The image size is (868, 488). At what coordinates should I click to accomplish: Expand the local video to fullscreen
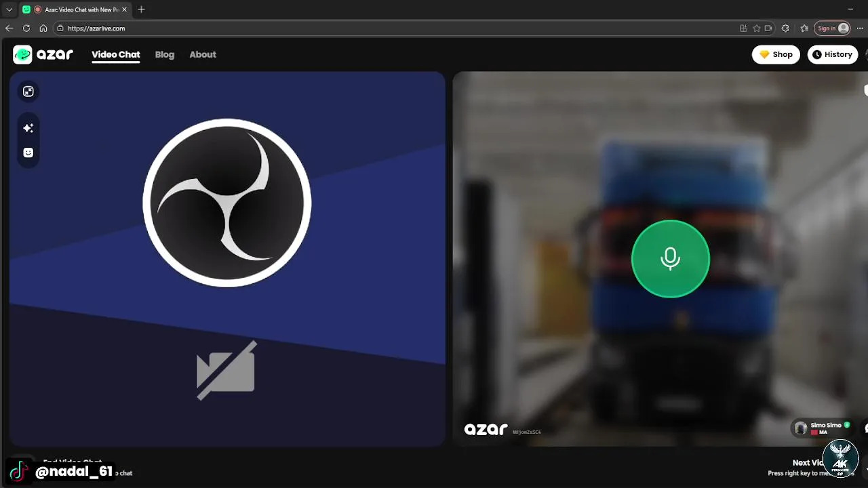[28, 91]
